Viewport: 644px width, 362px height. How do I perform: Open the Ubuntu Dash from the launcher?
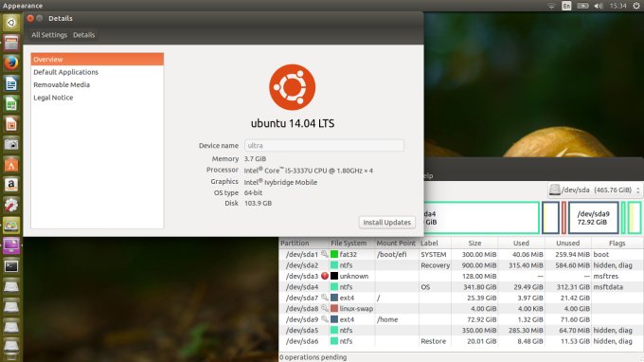(11, 22)
